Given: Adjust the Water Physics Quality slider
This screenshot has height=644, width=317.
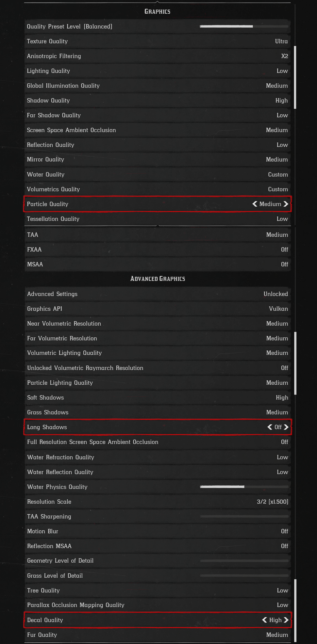Looking at the screenshot, I should [x=244, y=487].
